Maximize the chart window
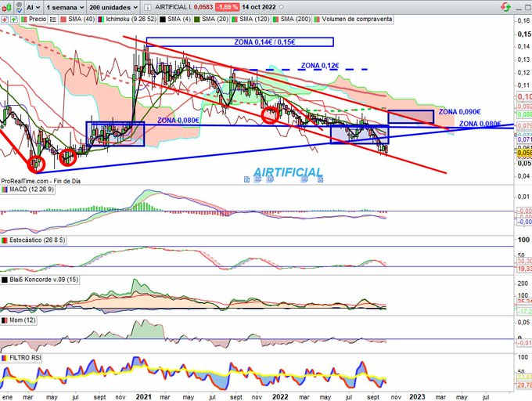The image size is (532, 401). (x=528, y=8)
